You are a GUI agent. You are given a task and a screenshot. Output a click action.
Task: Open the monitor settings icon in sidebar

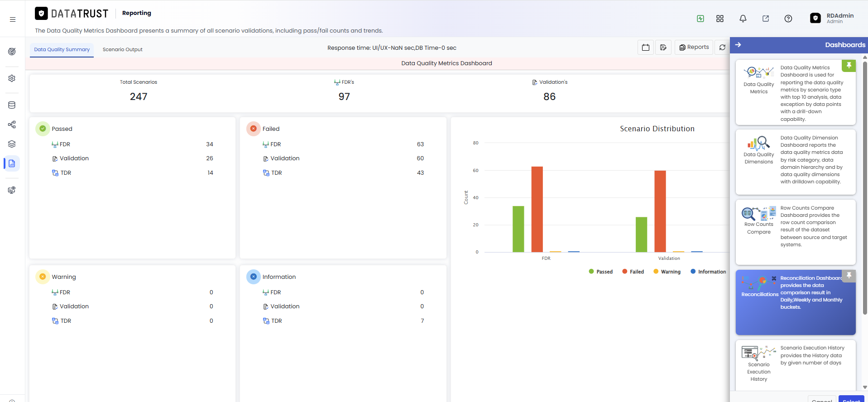[x=12, y=190]
